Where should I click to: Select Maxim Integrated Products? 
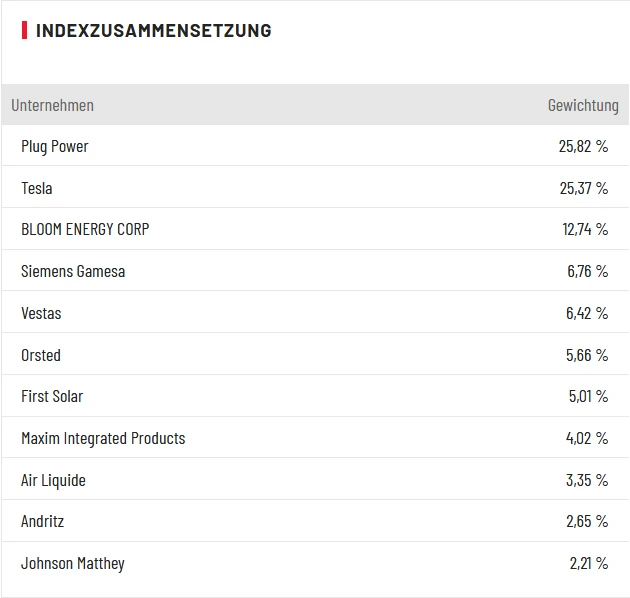(x=103, y=438)
